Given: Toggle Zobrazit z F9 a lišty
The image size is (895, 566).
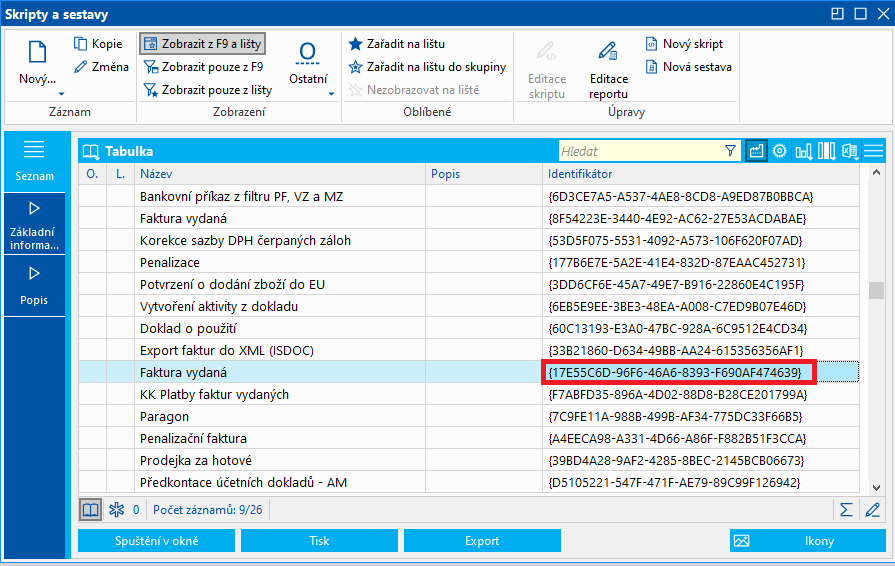Looking at the screenshot, I should (x=203, y=43).
